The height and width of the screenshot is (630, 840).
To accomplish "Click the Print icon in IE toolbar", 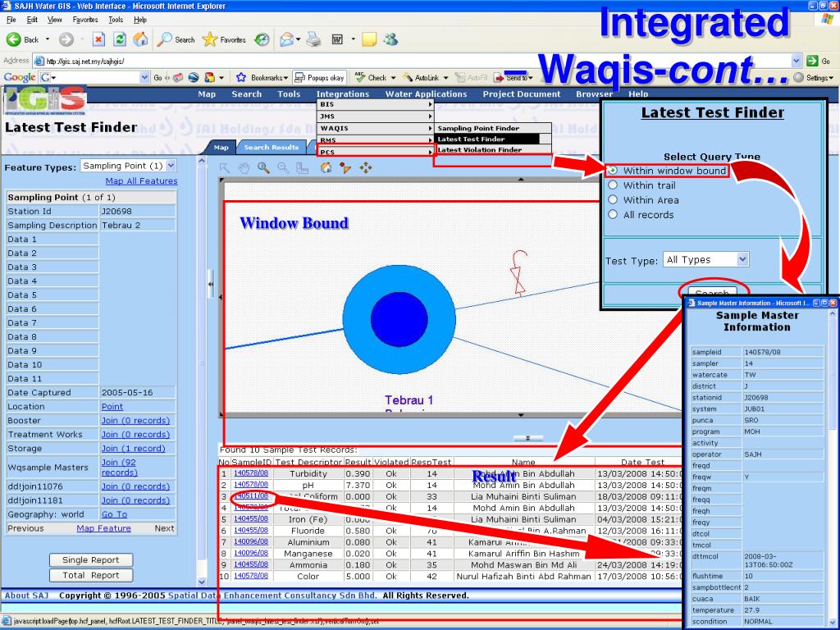I will pos(313,39).
